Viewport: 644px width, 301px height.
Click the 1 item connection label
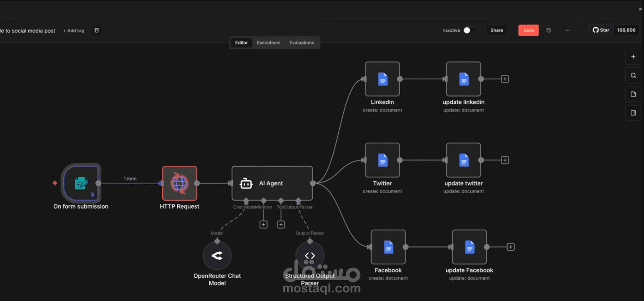click(130, 179)
